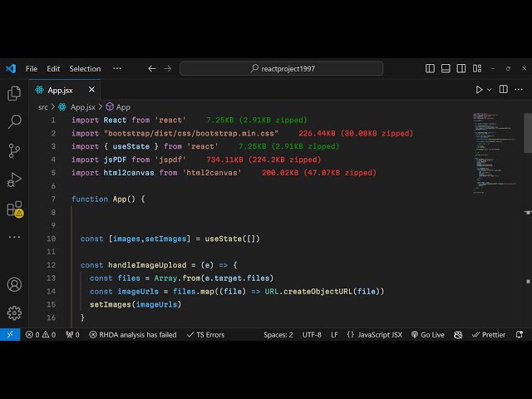The image size is (532, 399).
Task: Open the Selection menu
Action: tap(85, 69)
